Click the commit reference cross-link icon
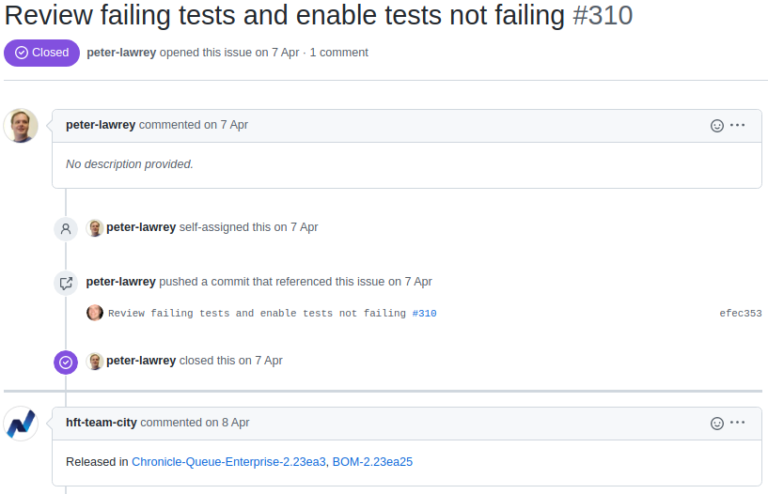 (66, 283)
